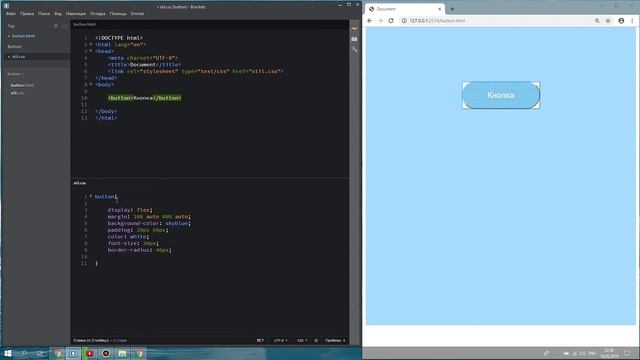Open the Поиск menu
Image resolution: width=640 pixels, height=360 pixels.
(44, 13)
